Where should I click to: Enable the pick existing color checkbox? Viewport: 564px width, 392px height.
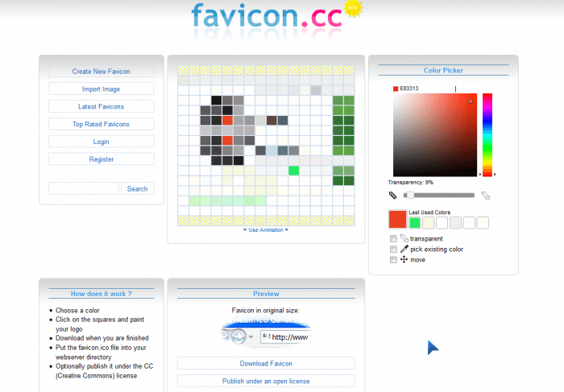[393, 249]
